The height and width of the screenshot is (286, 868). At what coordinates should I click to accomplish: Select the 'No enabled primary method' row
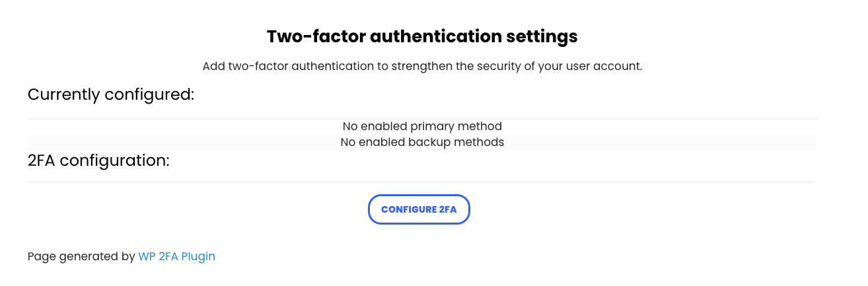click(x=422, y=125)
